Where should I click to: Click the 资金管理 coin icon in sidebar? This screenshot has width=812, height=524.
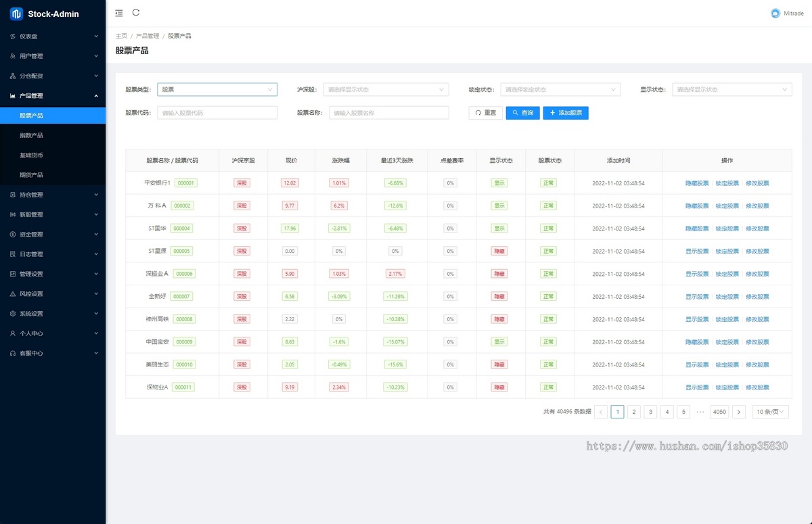click(x=13, y=235)
